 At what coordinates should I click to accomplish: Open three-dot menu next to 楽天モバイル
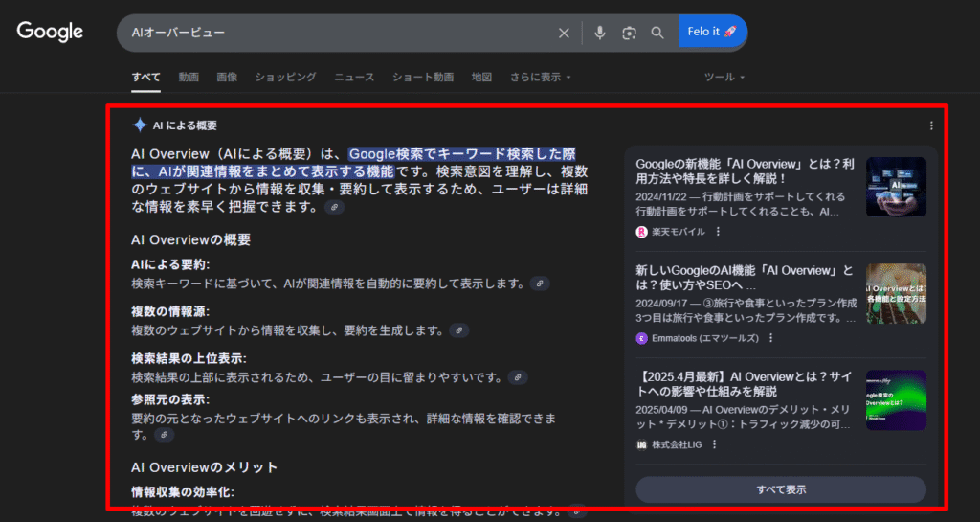click(718, 231)
